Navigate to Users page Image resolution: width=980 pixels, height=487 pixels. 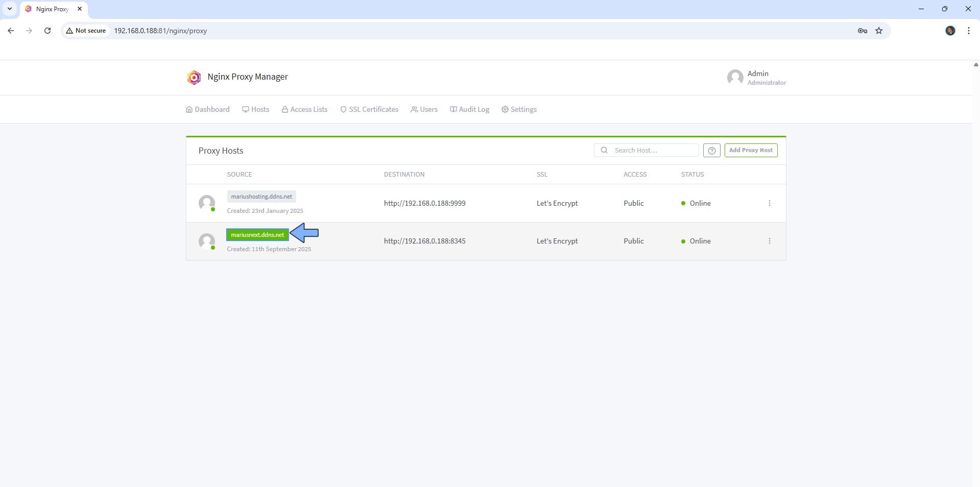(424, 109)
